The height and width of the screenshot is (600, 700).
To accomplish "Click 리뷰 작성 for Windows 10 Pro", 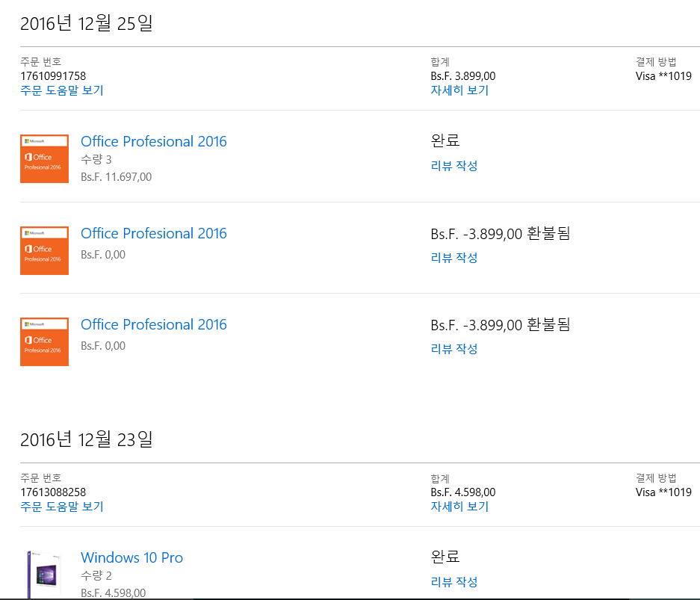I will point(454,582).
